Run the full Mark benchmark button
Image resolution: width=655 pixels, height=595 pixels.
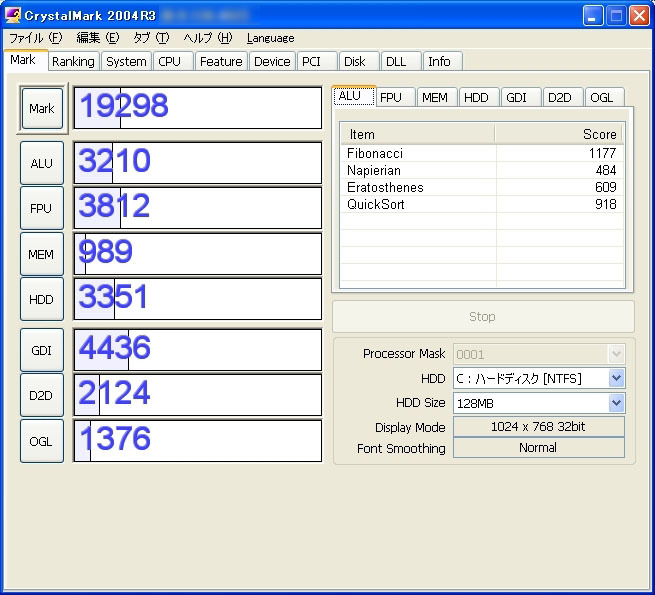tap(42, 109)
